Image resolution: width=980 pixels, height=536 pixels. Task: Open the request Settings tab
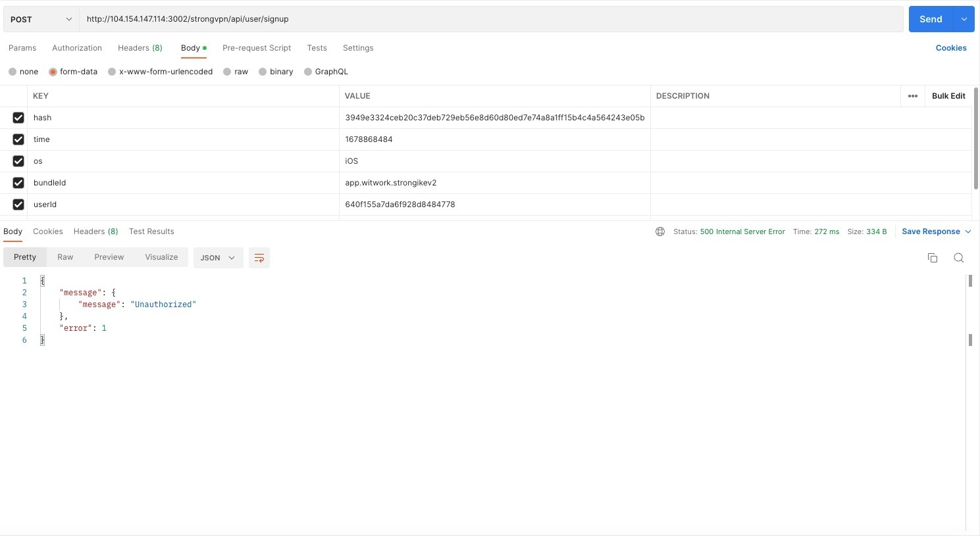click(x=358, y=48)
